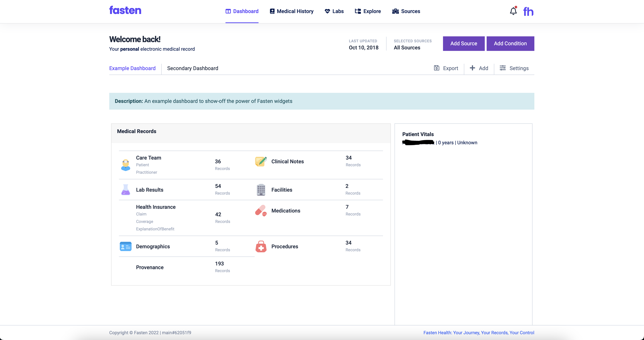This screenshot has width=644, height=340.
Task: Open the fh profile avatar menu
Action: point(528,12)
